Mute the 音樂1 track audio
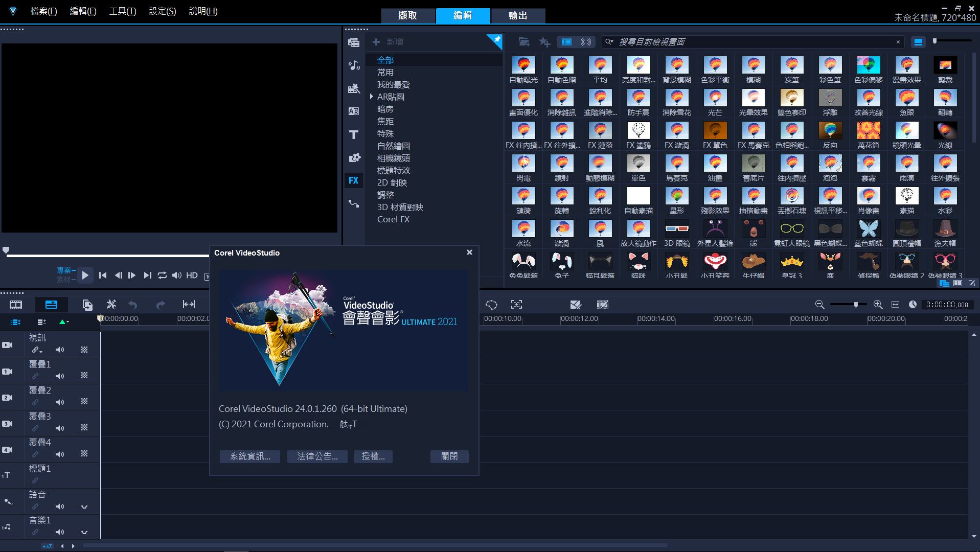 (60, 533)
